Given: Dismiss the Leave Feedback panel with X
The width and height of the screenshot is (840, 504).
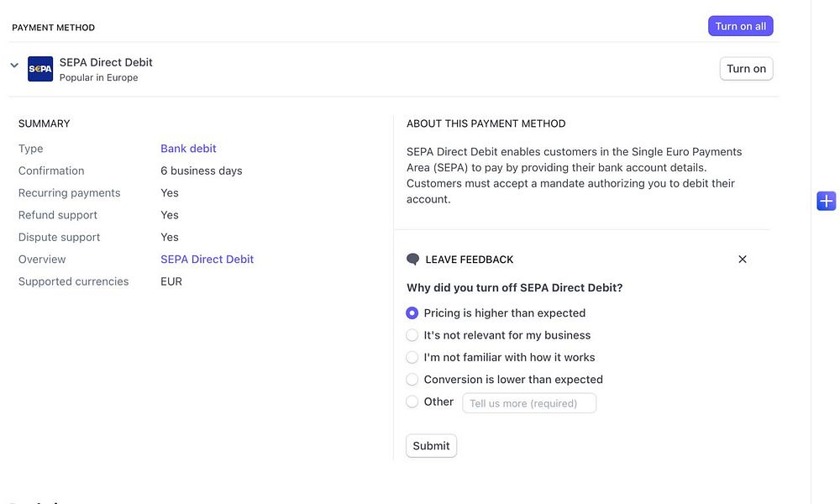Looking at the screenshot, I should 742,260.
